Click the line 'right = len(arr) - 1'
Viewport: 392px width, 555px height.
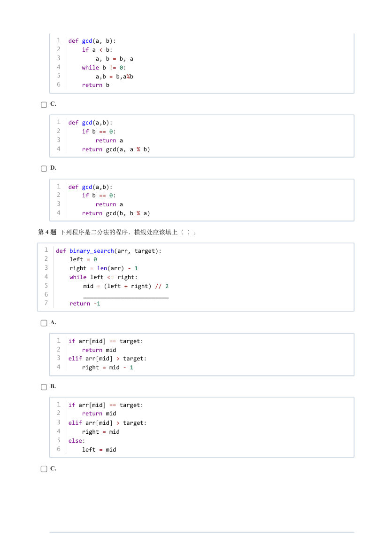(x=104, y=268)
